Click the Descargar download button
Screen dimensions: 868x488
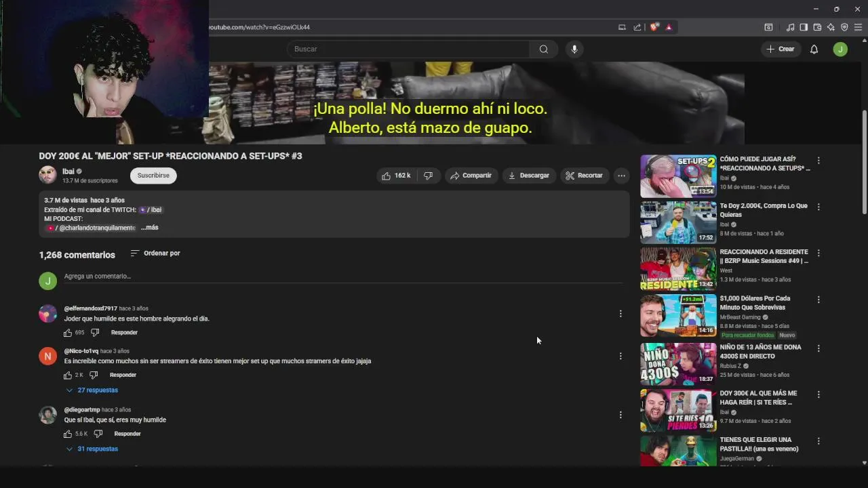[x=529, y=176]
